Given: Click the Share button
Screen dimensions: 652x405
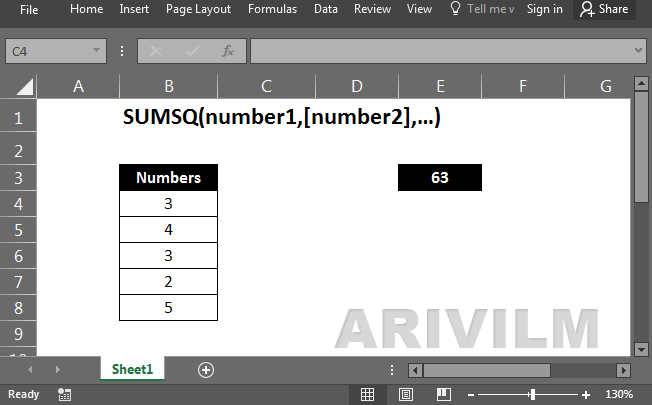Looking at the screenshot, I should [x=606, y=9].
